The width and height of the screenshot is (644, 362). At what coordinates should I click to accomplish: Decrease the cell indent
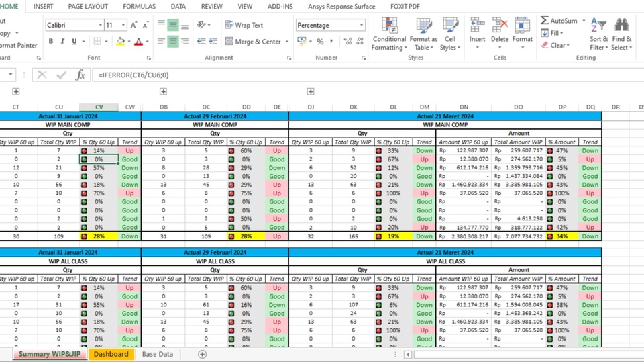point(201,41)
